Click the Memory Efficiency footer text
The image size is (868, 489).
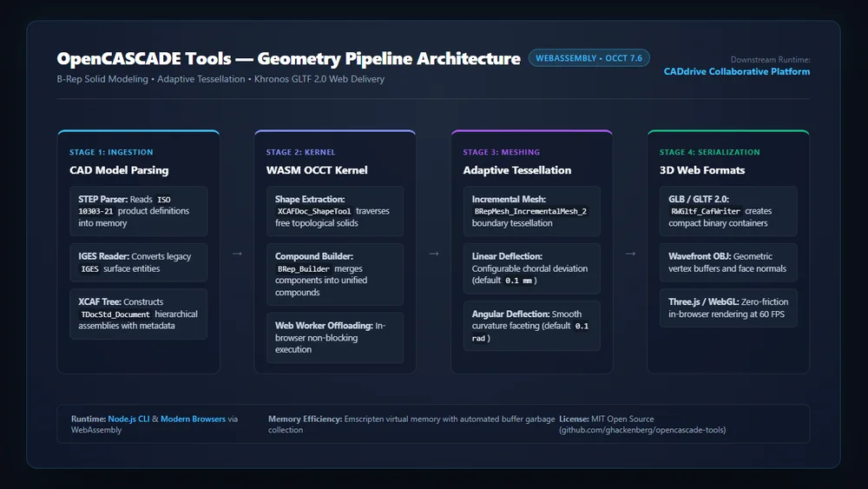tap(411, 424)
